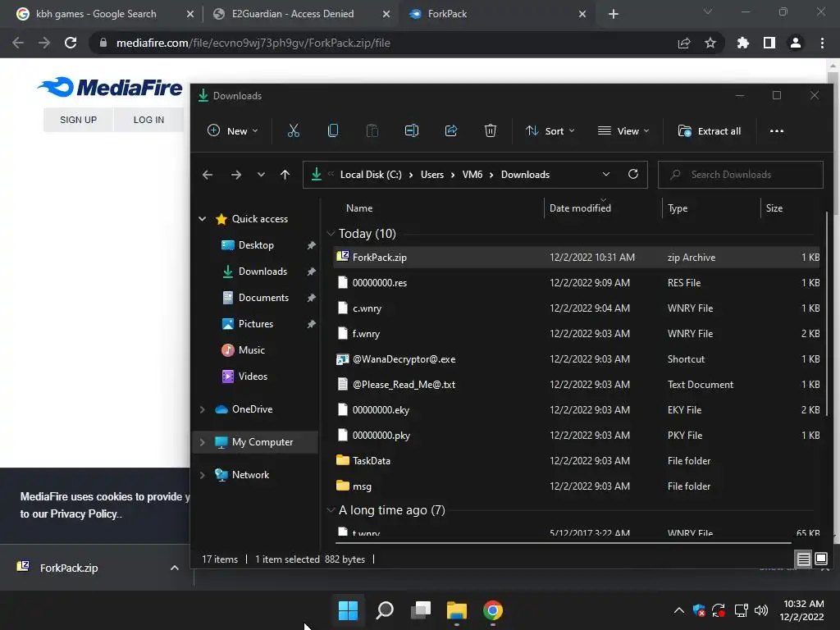The width and height of the screenshot is (840, 630).
Task: Collapse the Quick access tree node
Action: [203, 218]
